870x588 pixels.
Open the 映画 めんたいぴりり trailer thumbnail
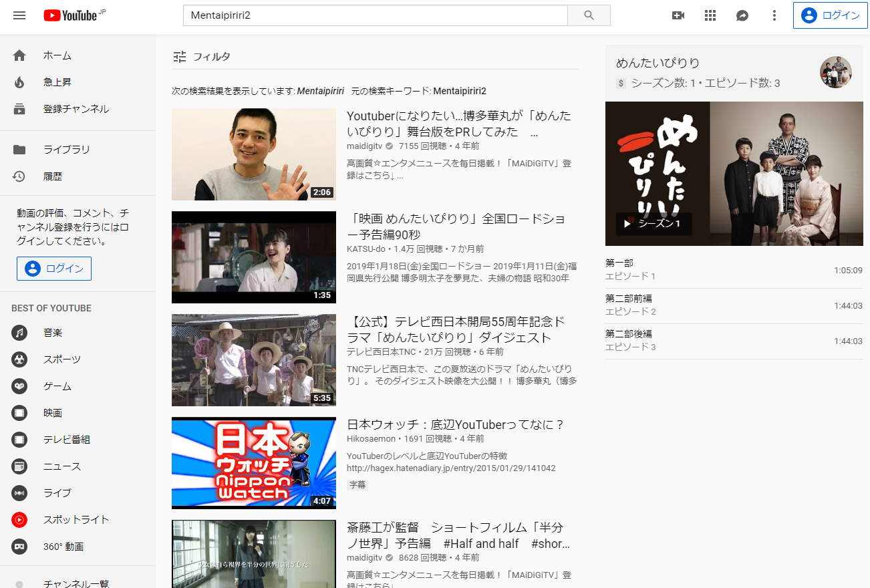(x=254, y=257)
